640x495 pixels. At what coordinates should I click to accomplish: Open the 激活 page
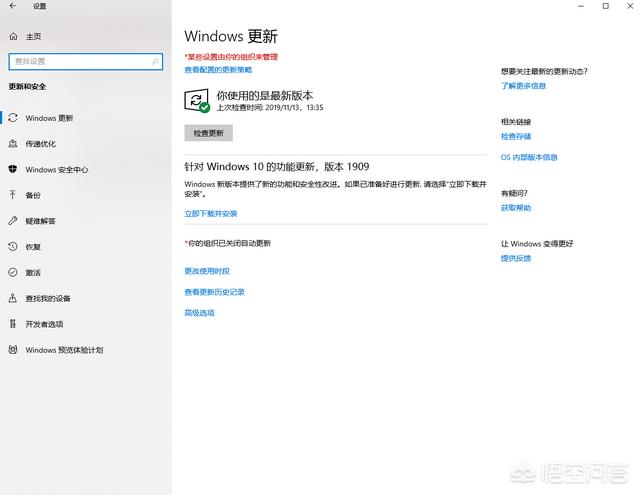tap(86, 272)
